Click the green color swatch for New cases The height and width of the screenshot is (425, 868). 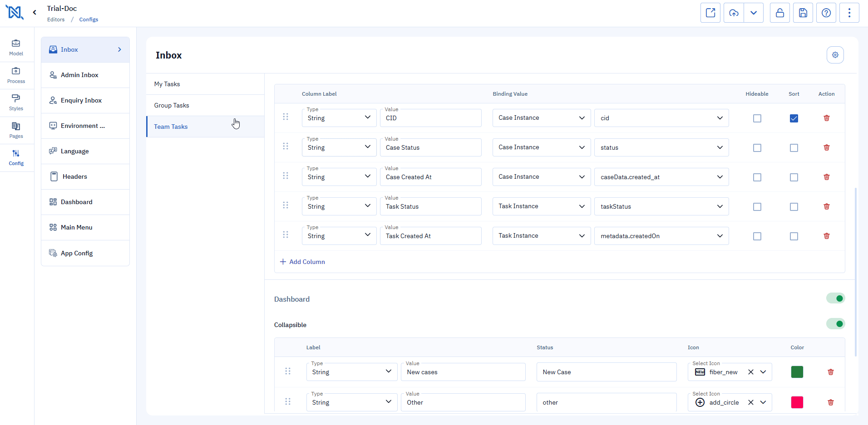click(797, 372)
